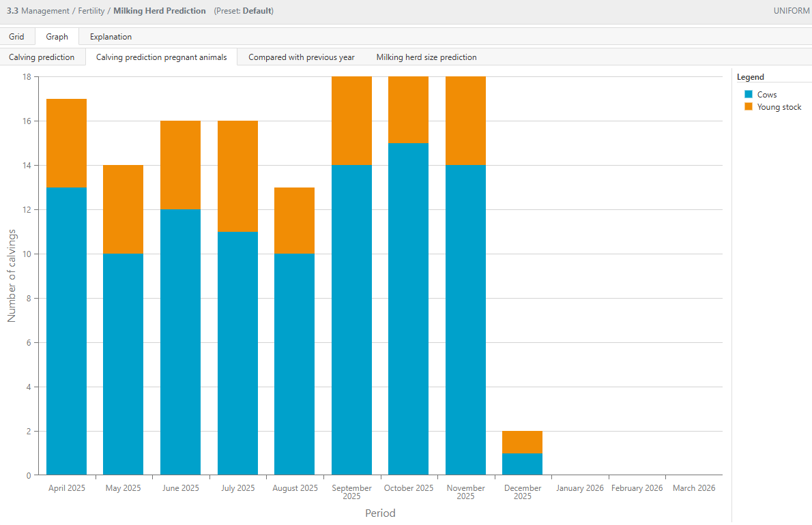812x525 pixels.
Task: Toggle the Young stock legend label
Action: pos(779,107)
